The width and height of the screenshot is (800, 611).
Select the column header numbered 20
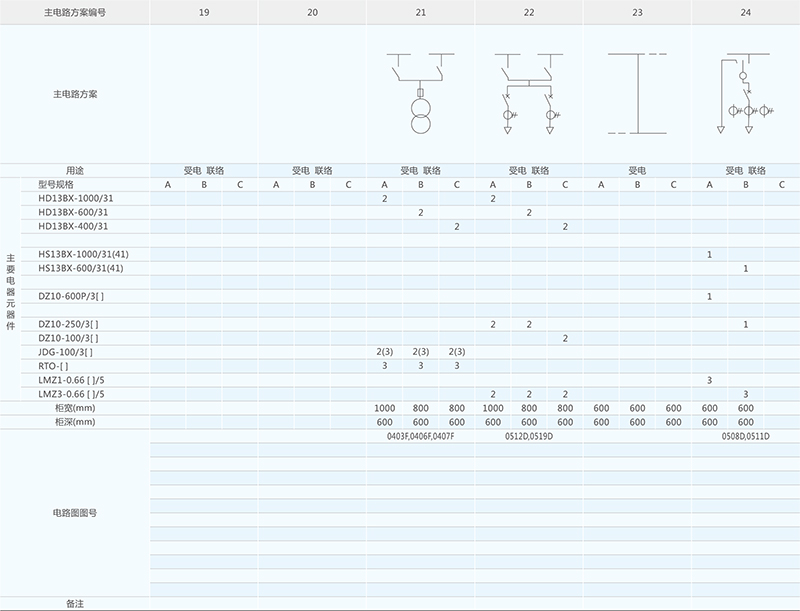pyautogui.click(x=312, y=12)
